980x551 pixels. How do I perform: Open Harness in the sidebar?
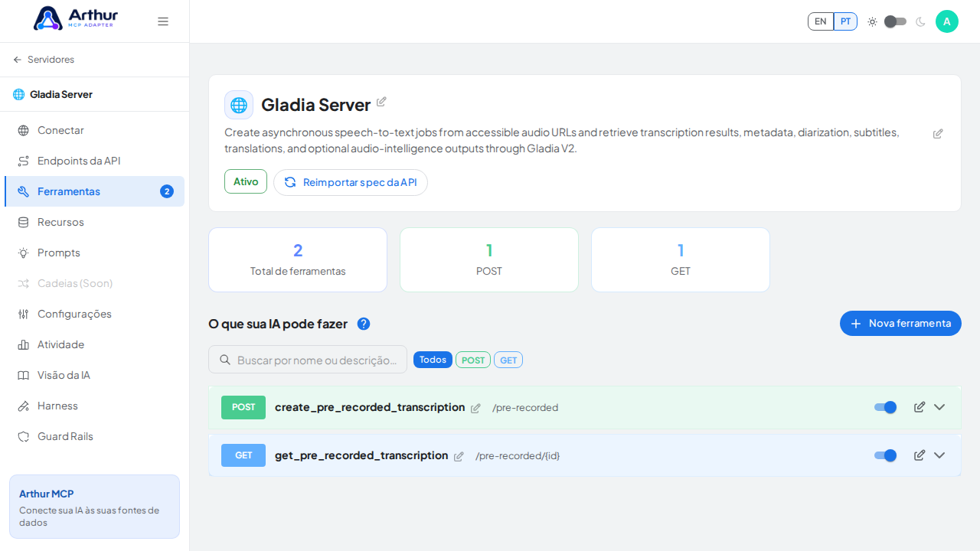click(x=95, y=406)
